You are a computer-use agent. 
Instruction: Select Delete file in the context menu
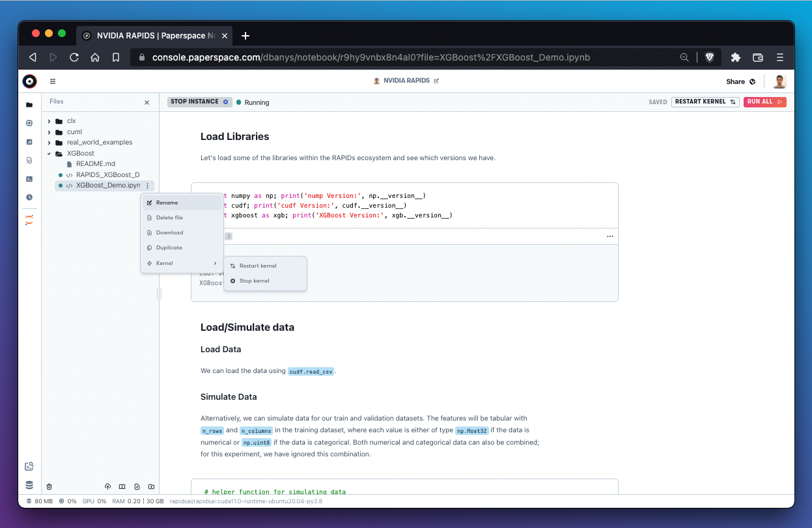[x=182, y=217]
